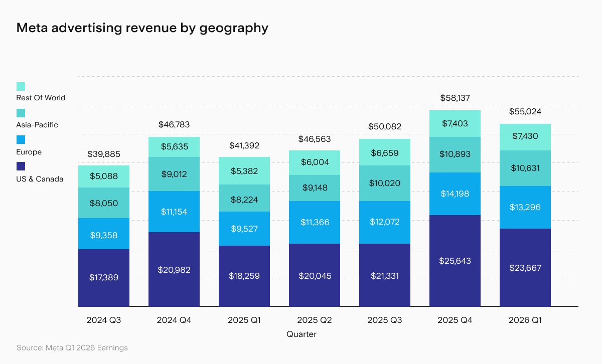Select the Rest Of World legend label
602x364 pixels.
coord(41,98)
